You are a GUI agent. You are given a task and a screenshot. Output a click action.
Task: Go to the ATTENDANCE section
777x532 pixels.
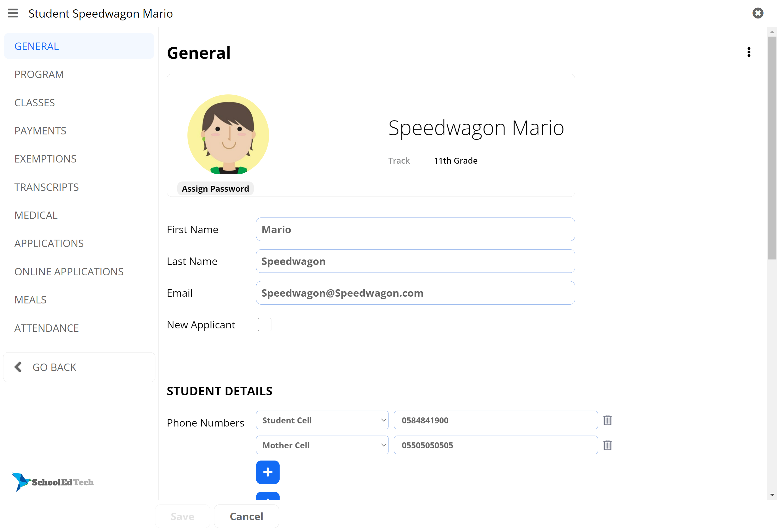[47, 328]
